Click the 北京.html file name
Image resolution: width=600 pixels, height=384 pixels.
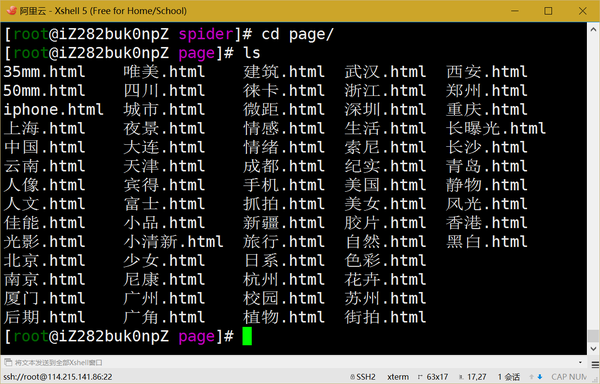coord(44,261)
